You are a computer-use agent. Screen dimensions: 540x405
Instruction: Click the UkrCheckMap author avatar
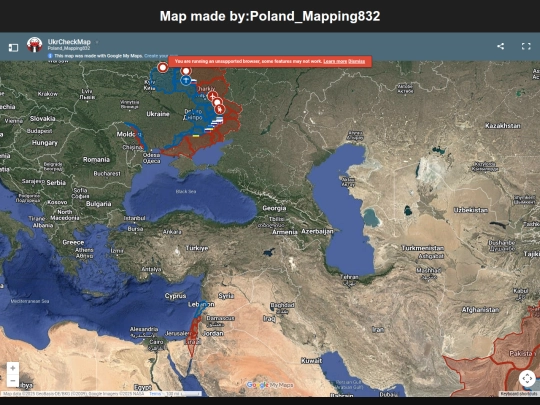(34, 45)
